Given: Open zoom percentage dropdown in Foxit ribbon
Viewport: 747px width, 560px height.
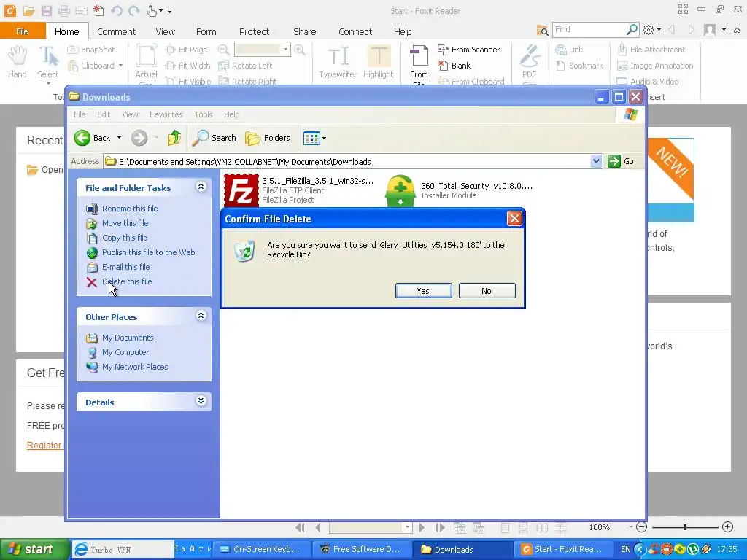Looking at the screenshot, I should [285, 50].
